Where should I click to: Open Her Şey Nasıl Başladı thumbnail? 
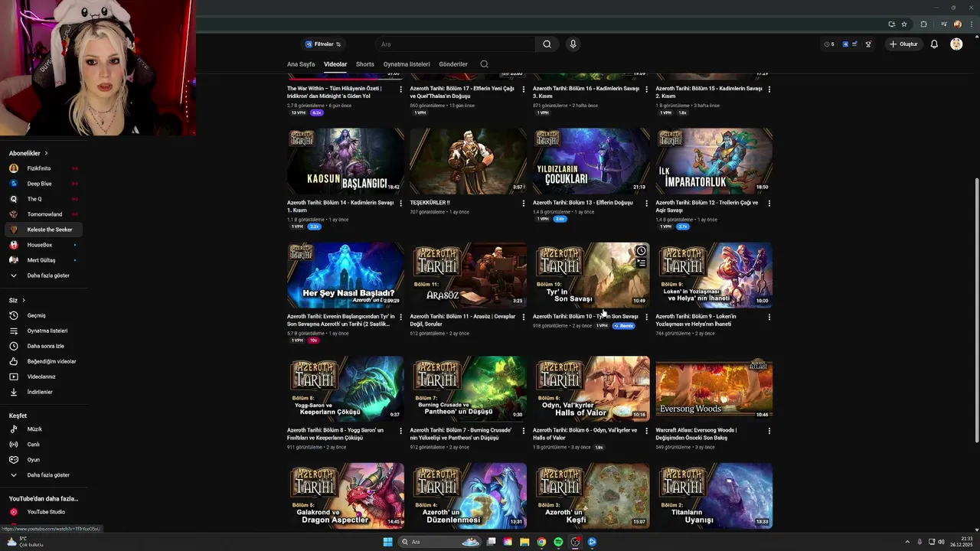(x=345, y=275)
